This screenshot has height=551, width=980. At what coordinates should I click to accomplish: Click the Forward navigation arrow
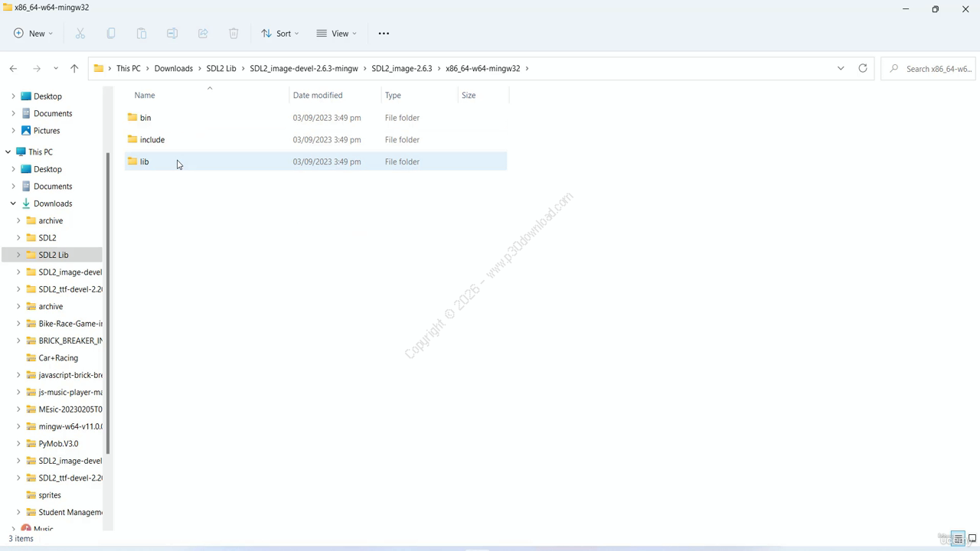(36, 69)
